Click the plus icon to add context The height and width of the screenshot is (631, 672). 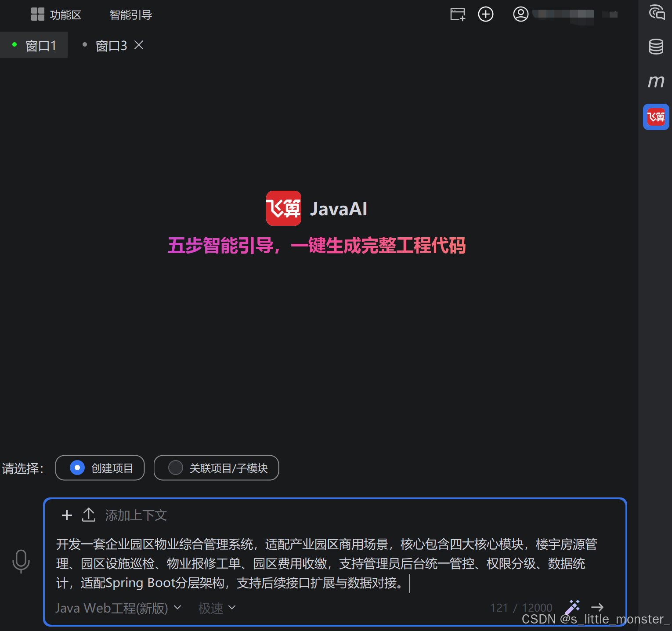coord(67,515)
